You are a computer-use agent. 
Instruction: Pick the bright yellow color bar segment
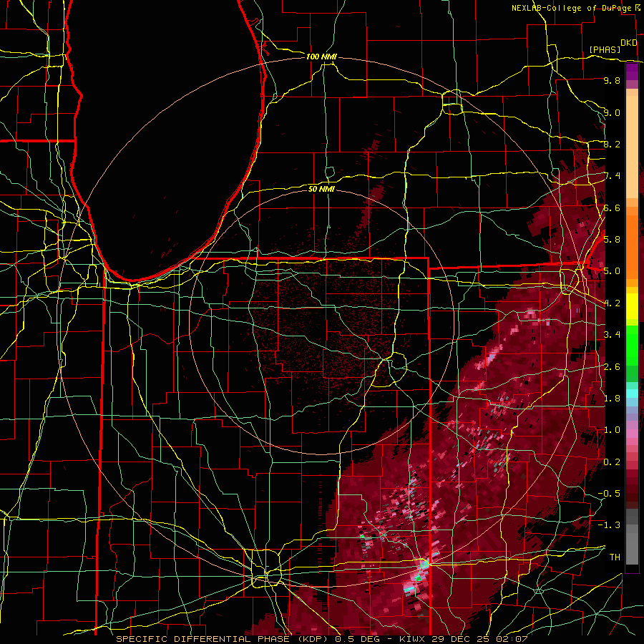coord(632,306)
